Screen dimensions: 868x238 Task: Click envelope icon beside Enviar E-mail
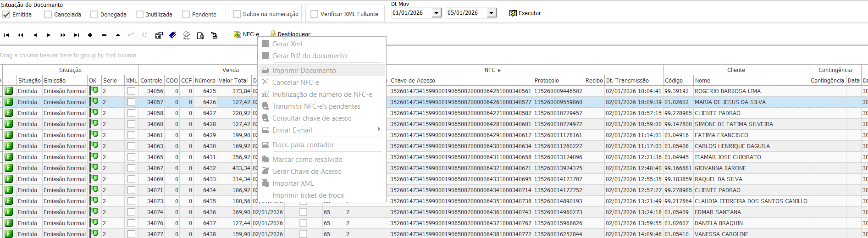(265, 130)
